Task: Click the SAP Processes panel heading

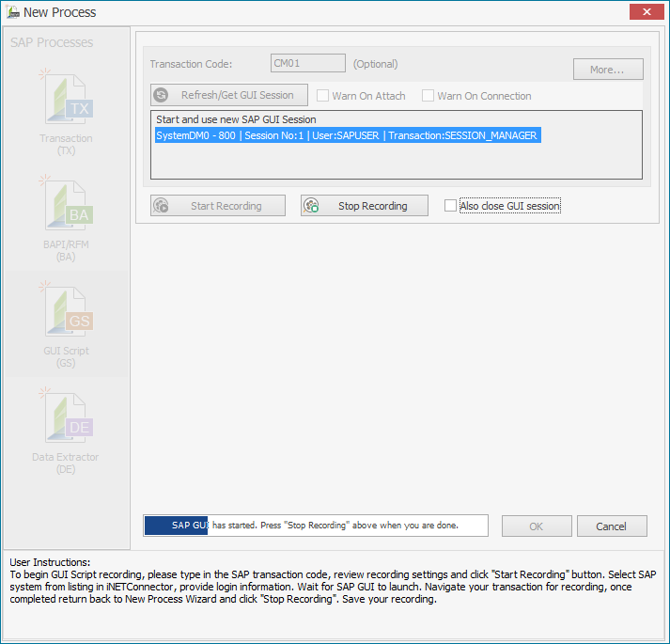Action: [52, 42]
